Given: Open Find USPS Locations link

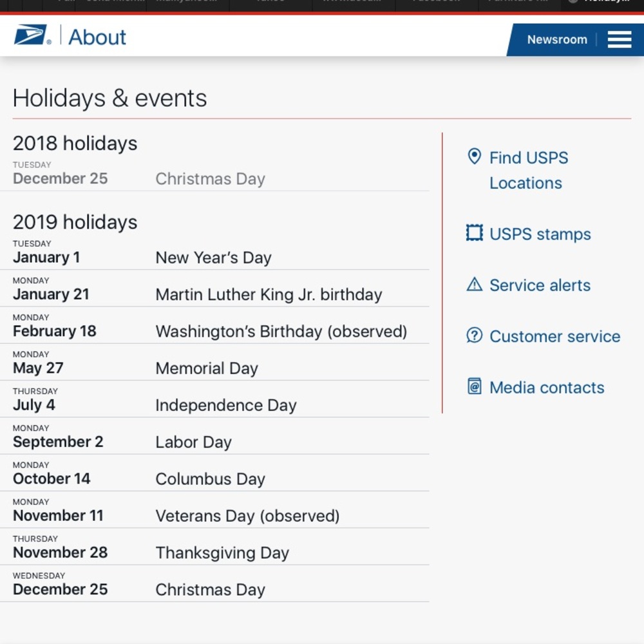Looking at the screenshot, I should coord(529,170).
